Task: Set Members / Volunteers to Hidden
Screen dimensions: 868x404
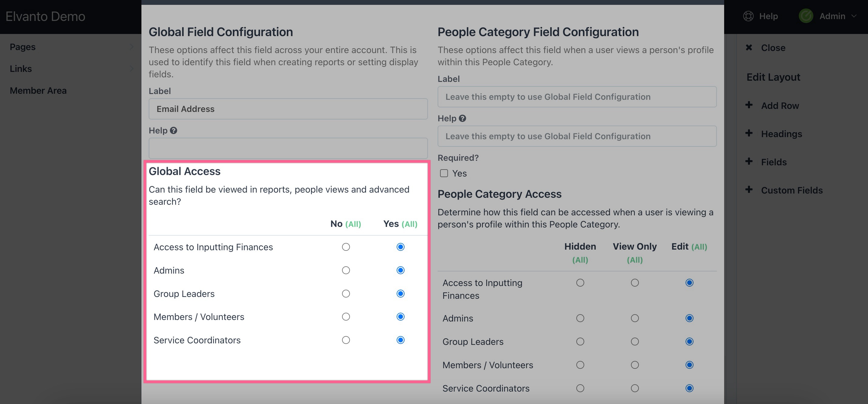Action: point(580,365)
